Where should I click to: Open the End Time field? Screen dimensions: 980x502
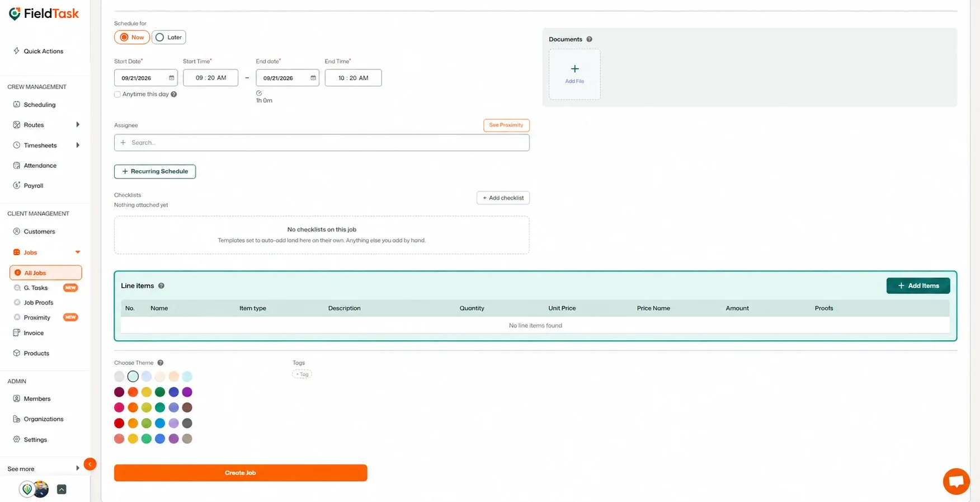click(353, 78)
